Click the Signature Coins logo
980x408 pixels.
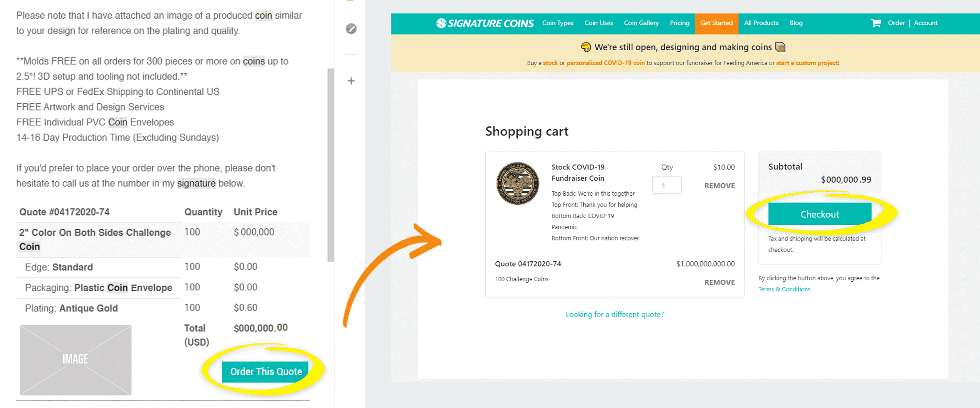485,23
